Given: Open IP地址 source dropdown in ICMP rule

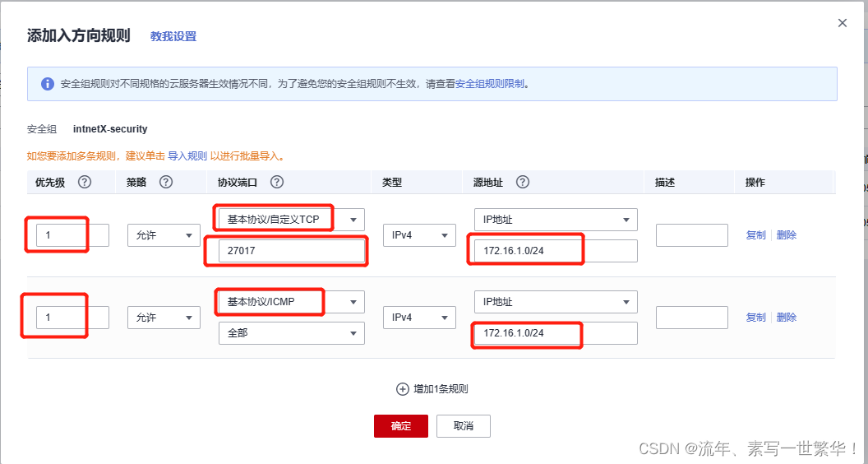Looking at the screenshot, I should [556, 302].
